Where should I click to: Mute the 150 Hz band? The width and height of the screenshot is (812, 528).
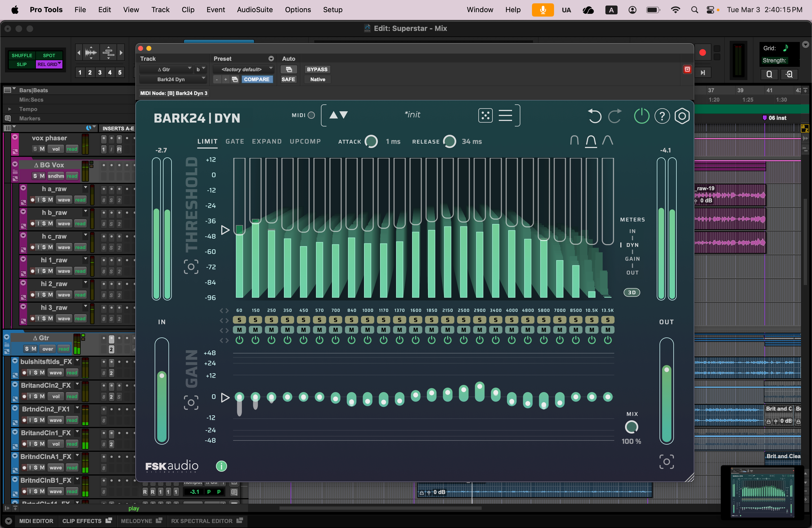(x=255, y=330)
